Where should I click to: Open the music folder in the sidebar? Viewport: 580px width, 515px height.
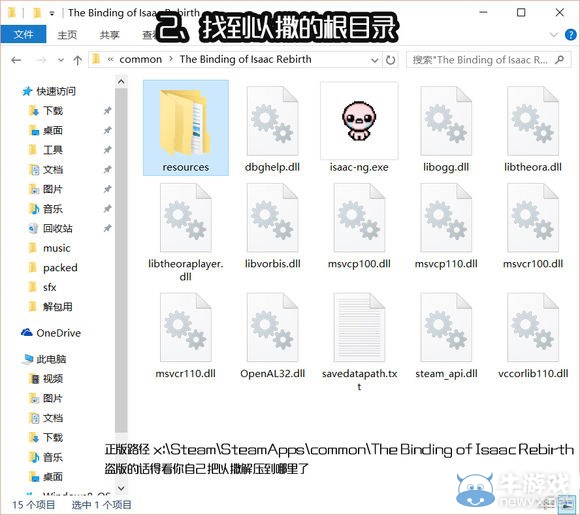[x=50, y=248]
